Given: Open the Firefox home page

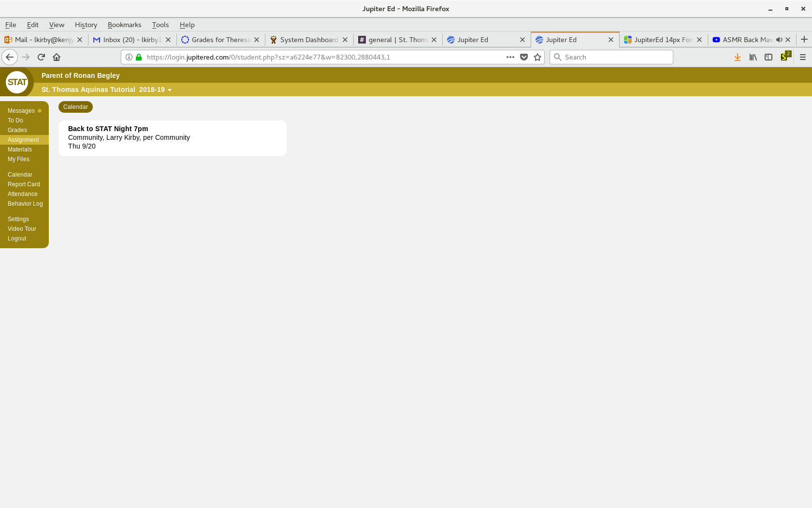Looking at the screenshot, I should [57, 57].
